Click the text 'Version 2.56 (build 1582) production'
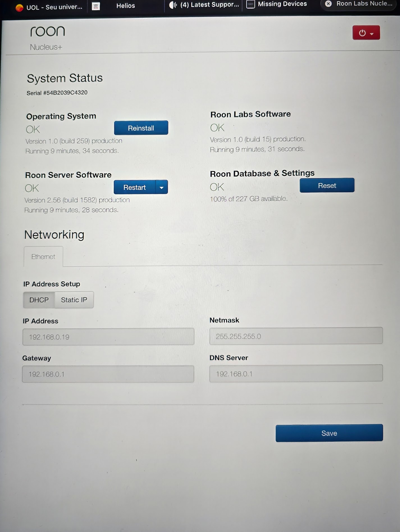Image resolution: width=400 pixels, height=532 pixels. tap(77, 200)
